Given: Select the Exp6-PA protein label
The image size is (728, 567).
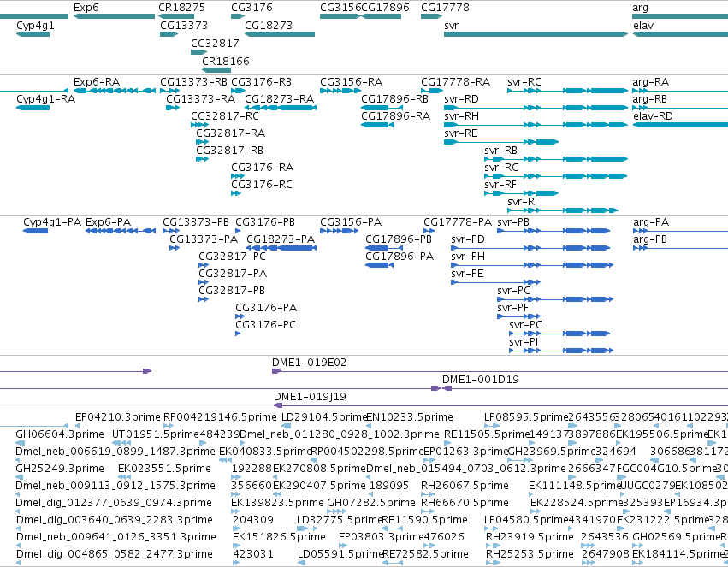Looking at the screenshot, I should coord(108,222).
